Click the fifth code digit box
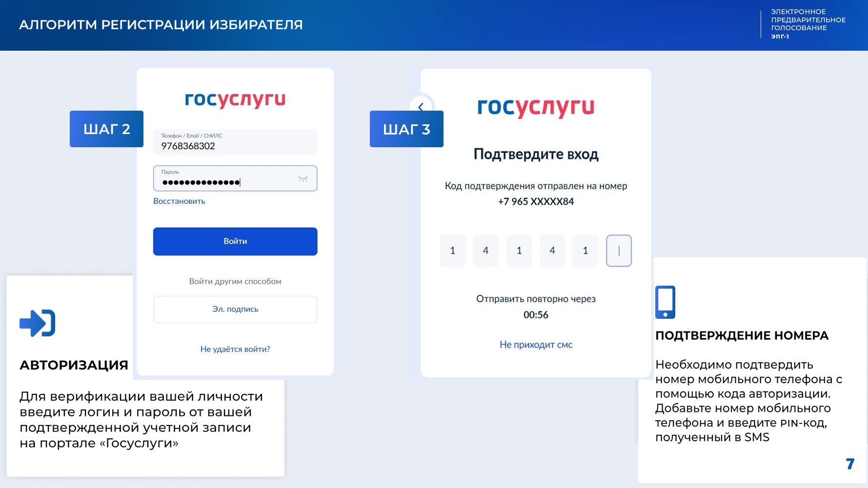This screenshot has height=488, width=868. 585,251
